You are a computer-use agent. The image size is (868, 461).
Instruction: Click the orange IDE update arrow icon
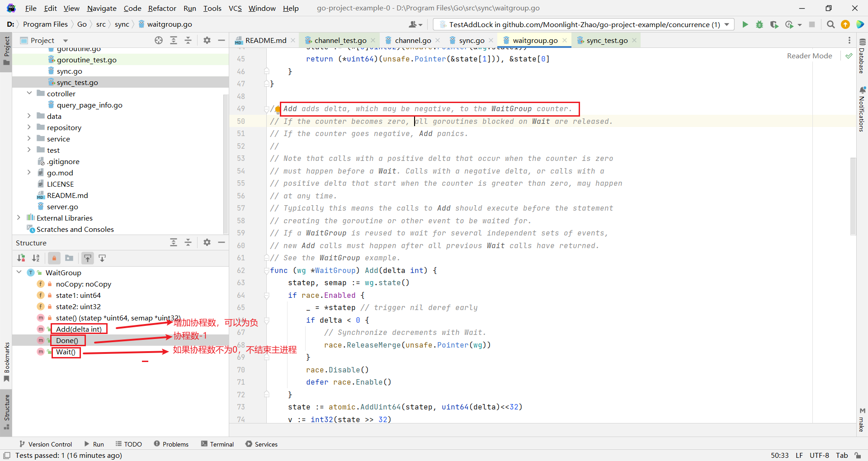point(845,24)
